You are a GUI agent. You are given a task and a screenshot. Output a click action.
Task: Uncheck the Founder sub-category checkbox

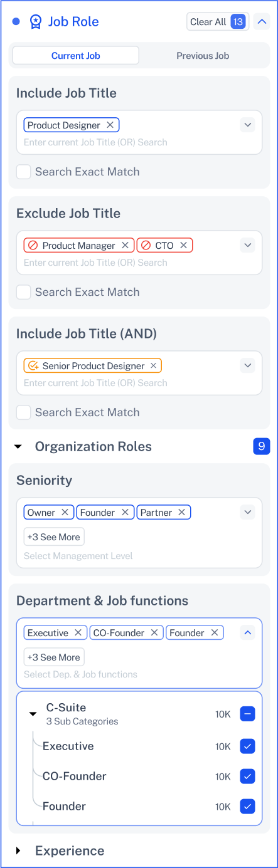click(x=248, y=807)
